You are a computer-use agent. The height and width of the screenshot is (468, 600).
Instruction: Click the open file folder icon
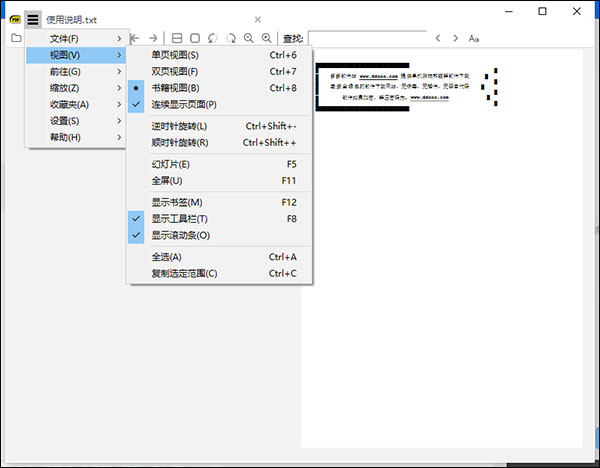[x=16, y=38]
